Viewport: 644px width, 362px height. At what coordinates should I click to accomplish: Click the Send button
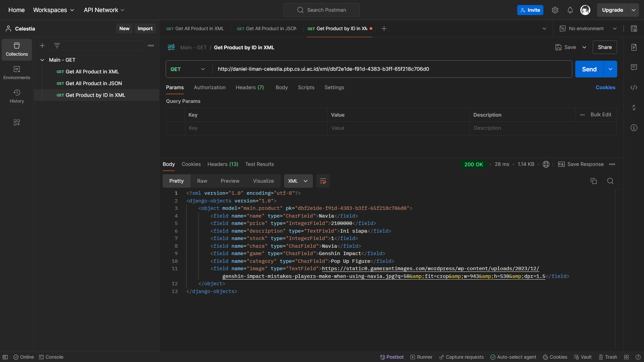click(x=589, y=69)
